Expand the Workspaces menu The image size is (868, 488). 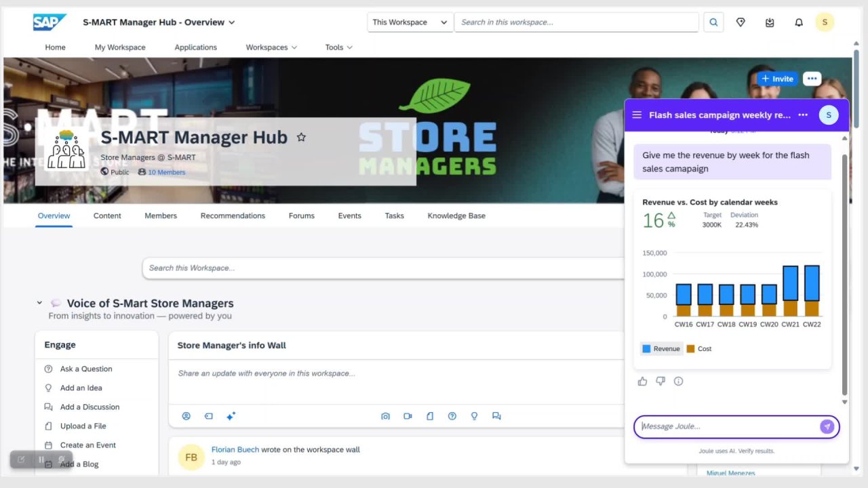(271, 47)
